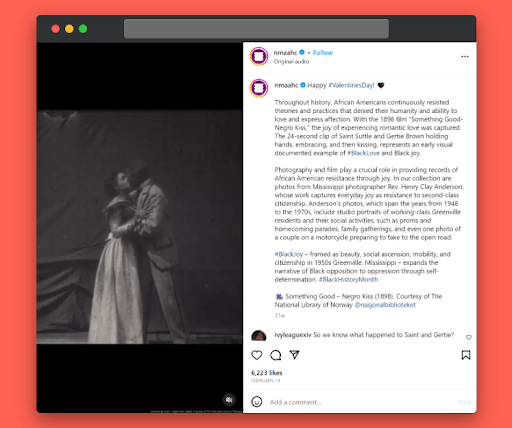This screenshot has width=512, height=428.
Task: Open the three-dot more options menu
Action: click(465, 57)
